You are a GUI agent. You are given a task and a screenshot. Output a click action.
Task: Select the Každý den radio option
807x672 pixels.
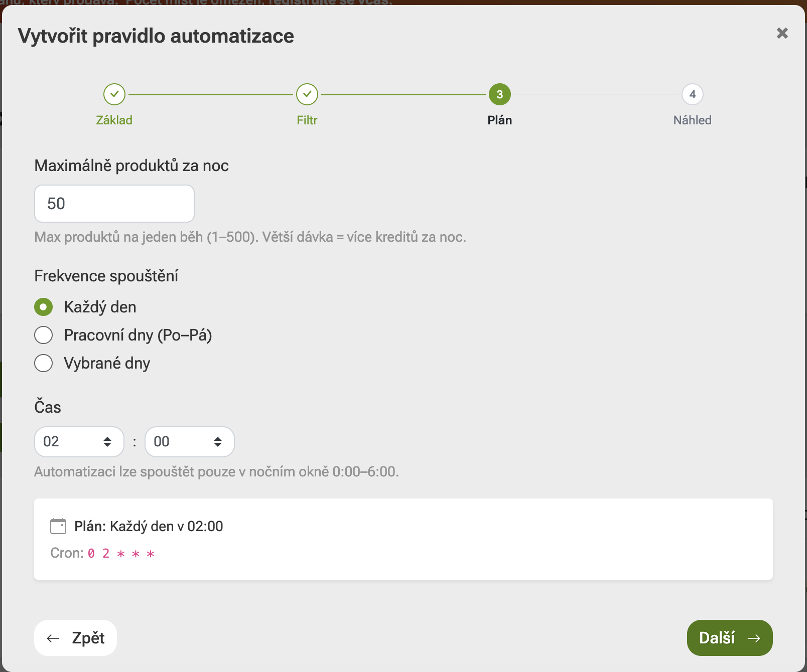pyautogui.click(x=44, y=307)
